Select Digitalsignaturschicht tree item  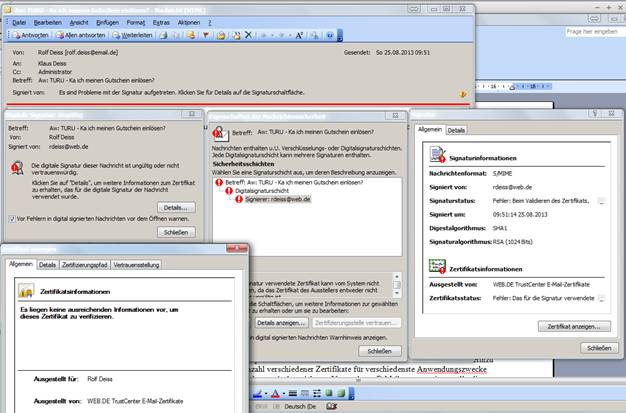coord(261,191)
